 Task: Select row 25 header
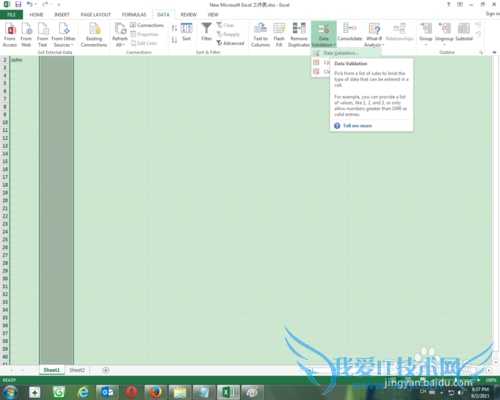click(5, 239)
